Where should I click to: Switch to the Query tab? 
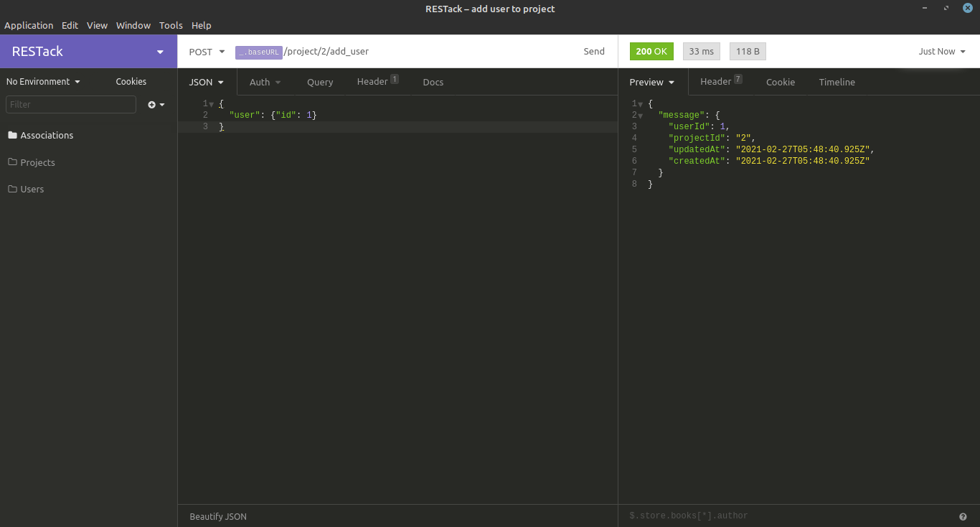[320, 82]
